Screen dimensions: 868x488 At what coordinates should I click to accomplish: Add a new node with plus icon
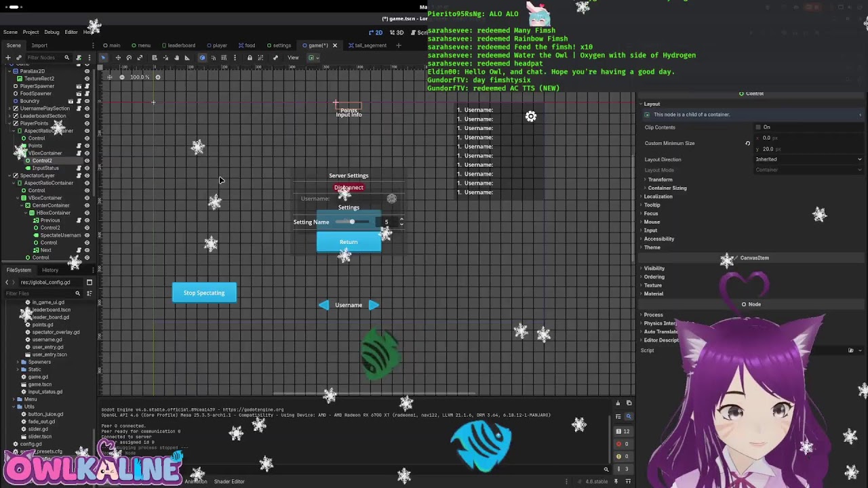pos(8,58)
